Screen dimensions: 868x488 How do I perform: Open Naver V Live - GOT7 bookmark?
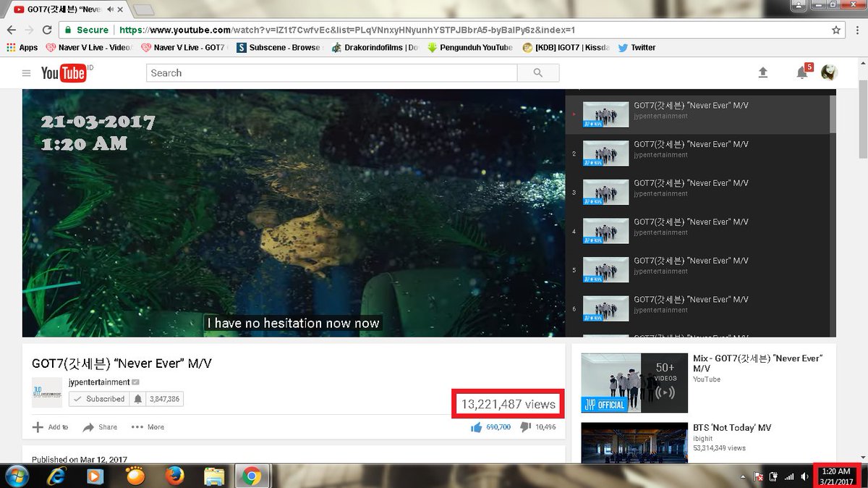184,48
